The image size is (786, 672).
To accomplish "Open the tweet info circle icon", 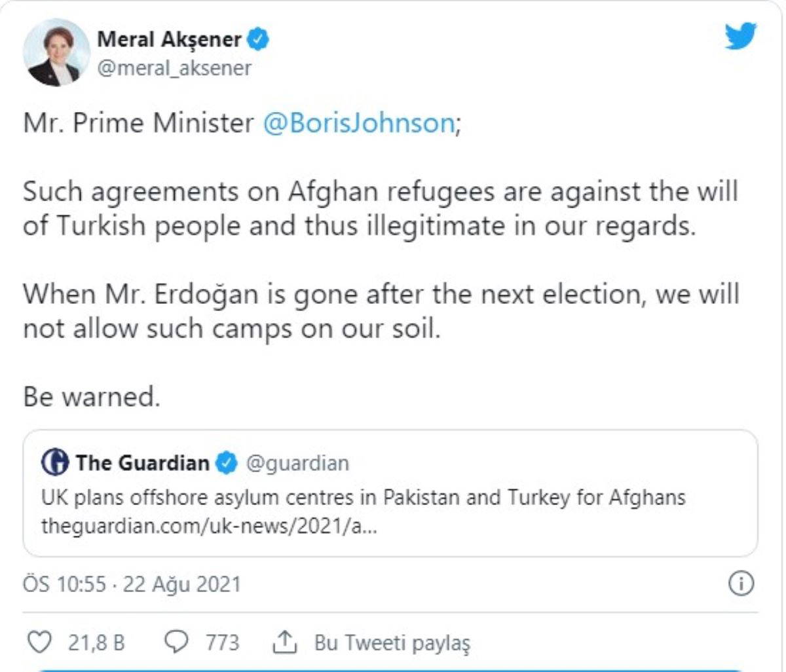I will click(x=741, y=583).
